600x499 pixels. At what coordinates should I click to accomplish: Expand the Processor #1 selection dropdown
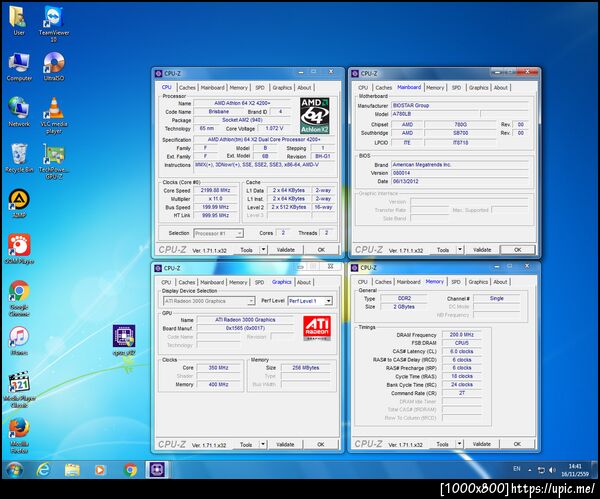(x=218, y=232)
